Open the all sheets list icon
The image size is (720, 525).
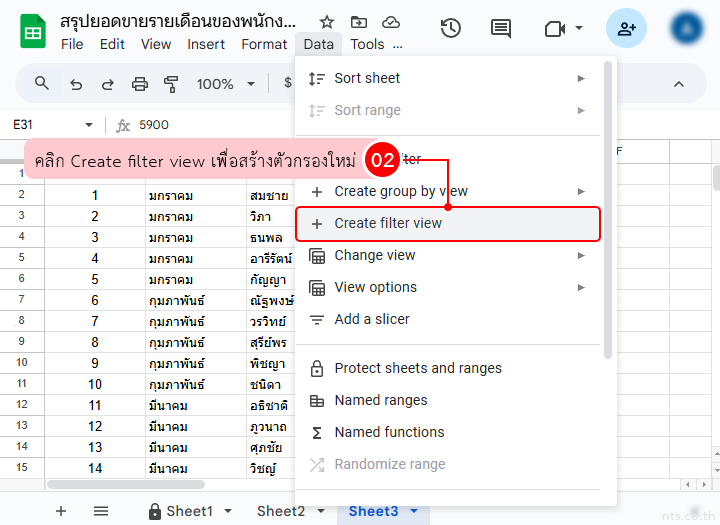coord(101,511)
